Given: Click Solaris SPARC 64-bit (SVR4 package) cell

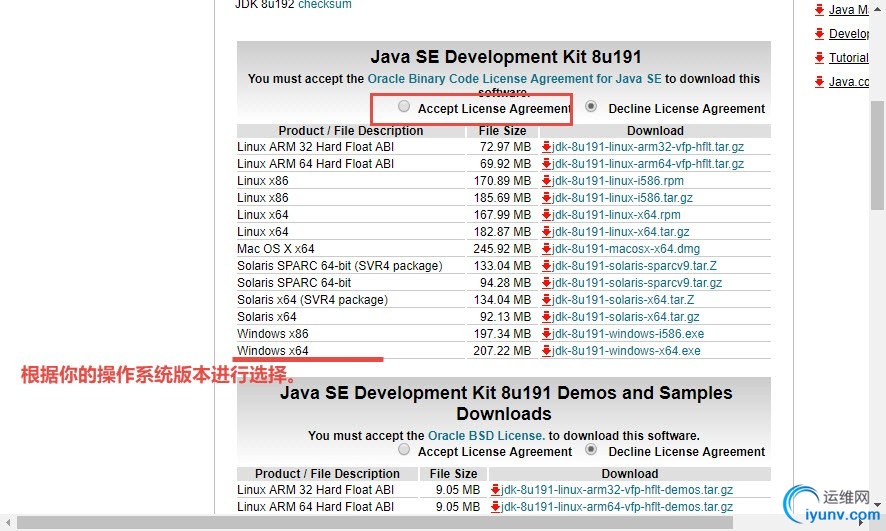Looking at the screenshot, I should click(350, 266).
